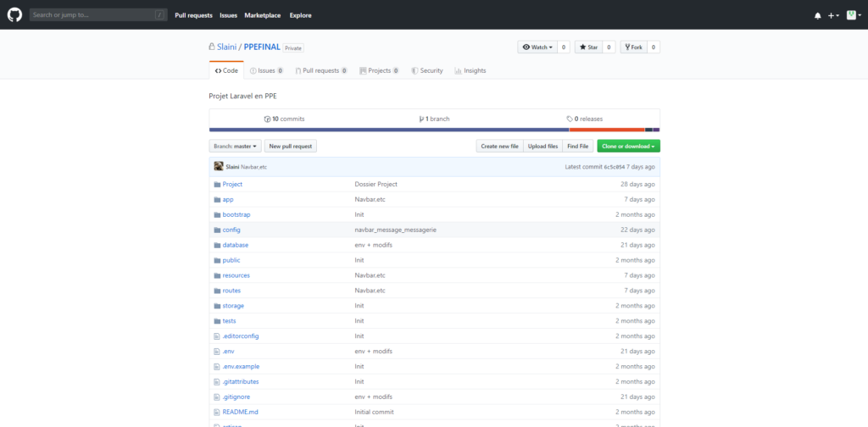Open commit message navbar_message_messagerie

[x=396, y=230]
